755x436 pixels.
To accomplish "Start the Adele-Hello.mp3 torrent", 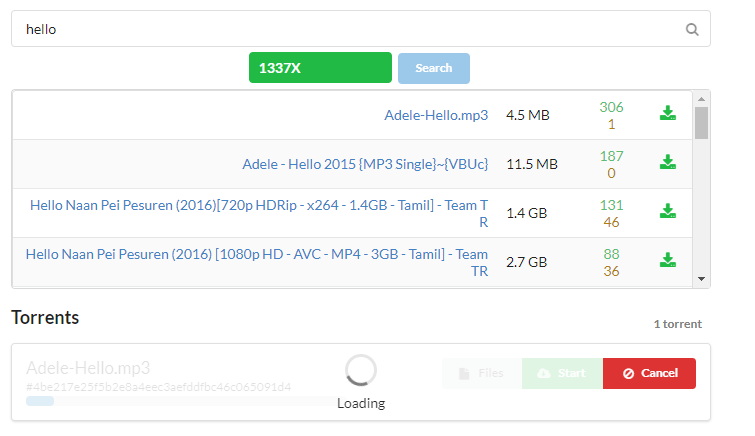I will (561, 373).
